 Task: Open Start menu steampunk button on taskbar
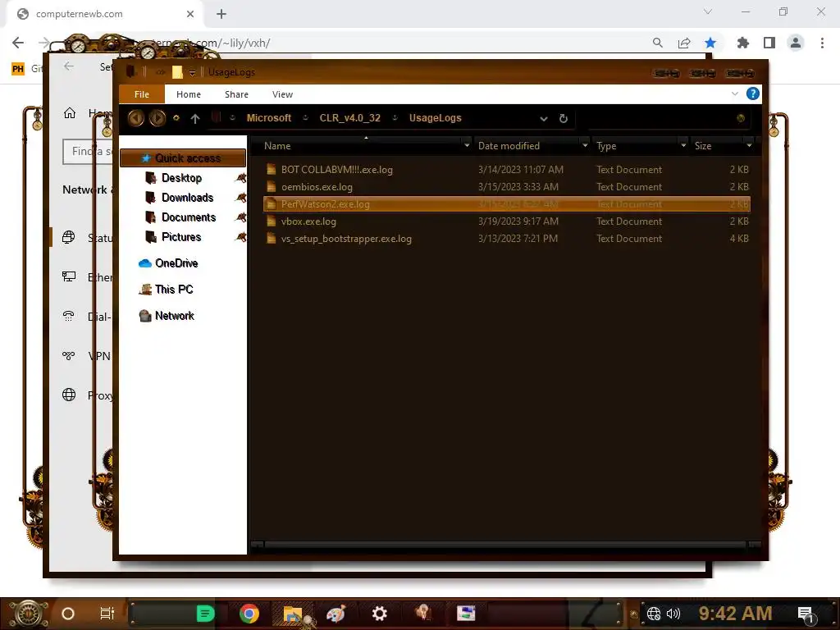(29, 614)
